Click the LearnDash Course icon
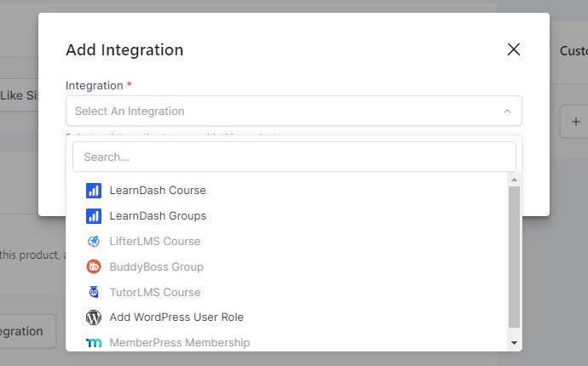 pos(94,191)
